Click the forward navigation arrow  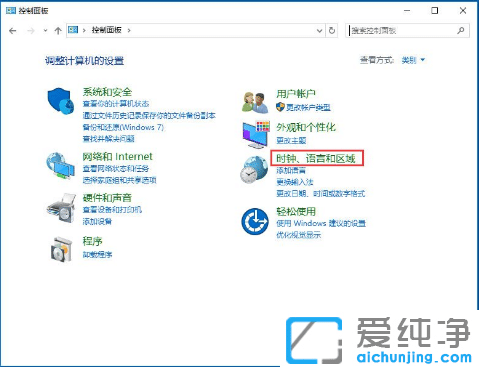point(31,31)
